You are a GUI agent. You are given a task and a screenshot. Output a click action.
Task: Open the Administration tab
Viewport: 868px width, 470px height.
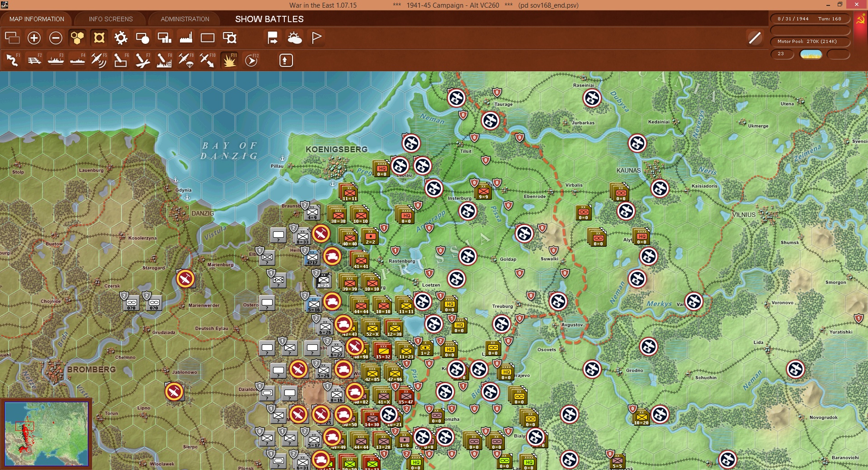tap(185, 19)
